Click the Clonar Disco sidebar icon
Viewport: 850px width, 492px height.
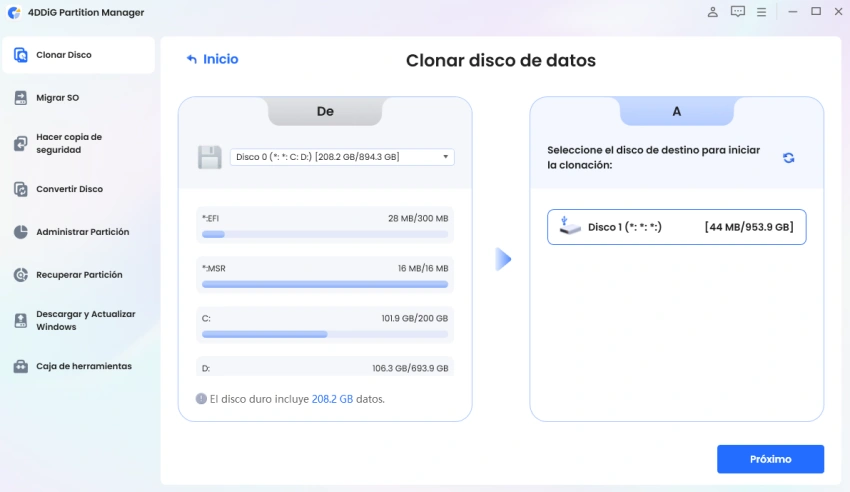tap(21, 55)
